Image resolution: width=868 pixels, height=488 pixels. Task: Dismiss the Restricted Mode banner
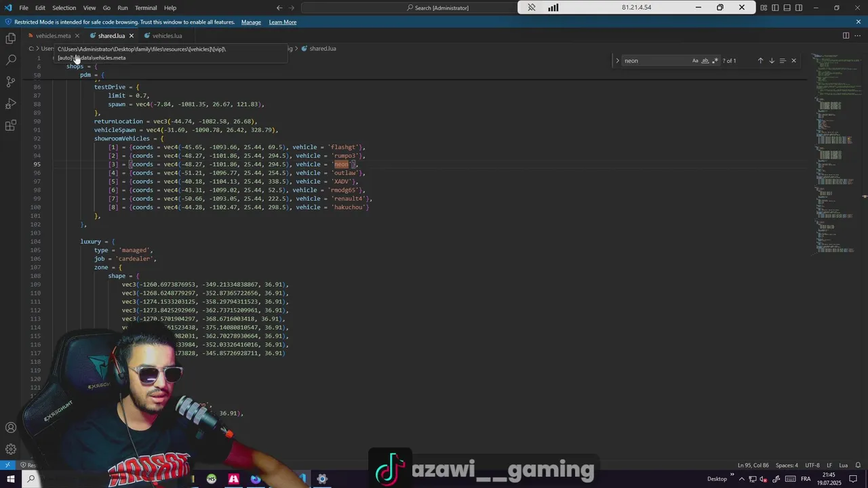pos(859,22)
